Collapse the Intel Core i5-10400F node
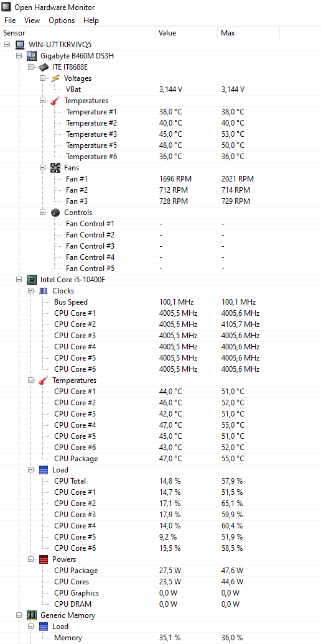This screenshot has width=321, height=644. 19,280
